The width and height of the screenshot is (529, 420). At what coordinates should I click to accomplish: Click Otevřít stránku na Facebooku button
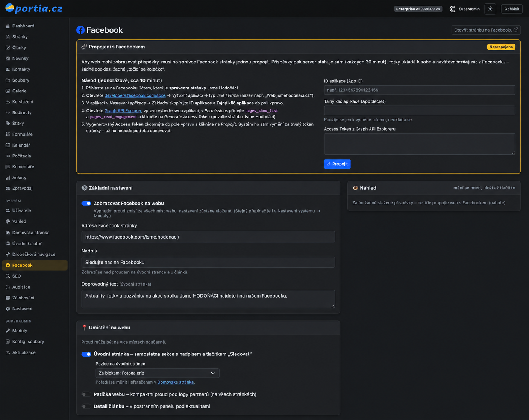coord(486,30)
